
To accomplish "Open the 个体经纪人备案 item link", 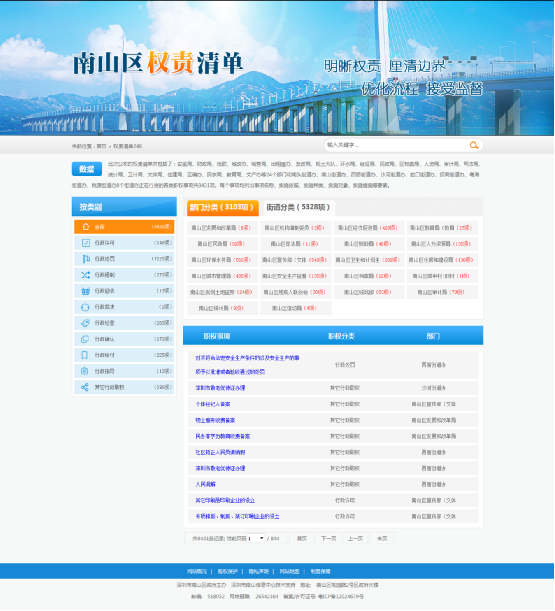I will 213,404.
